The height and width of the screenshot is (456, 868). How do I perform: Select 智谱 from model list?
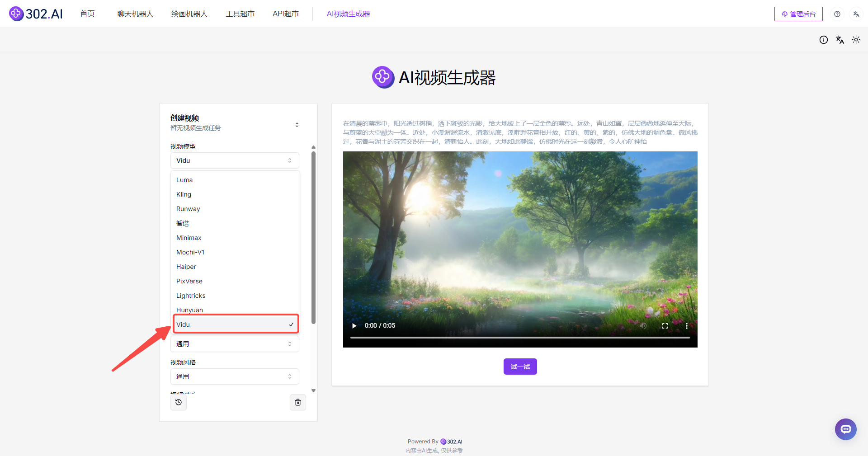pyautogui.click(x=235, y=223)
